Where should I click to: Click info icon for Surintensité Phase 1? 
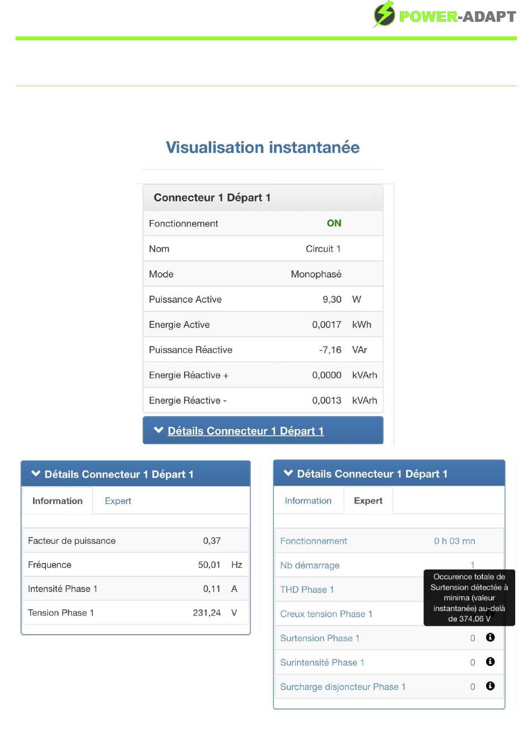491,661
